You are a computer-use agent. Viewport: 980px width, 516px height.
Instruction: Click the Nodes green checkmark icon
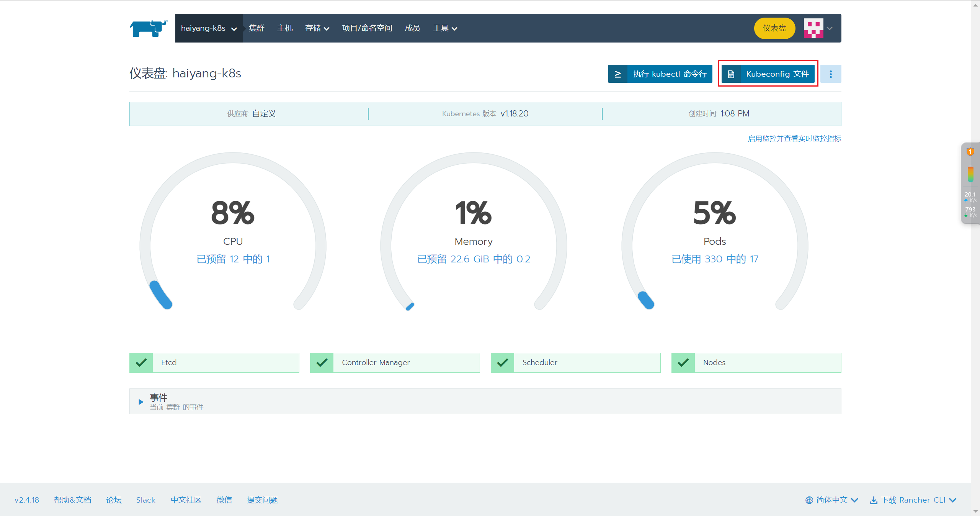[x=683, y=362]
